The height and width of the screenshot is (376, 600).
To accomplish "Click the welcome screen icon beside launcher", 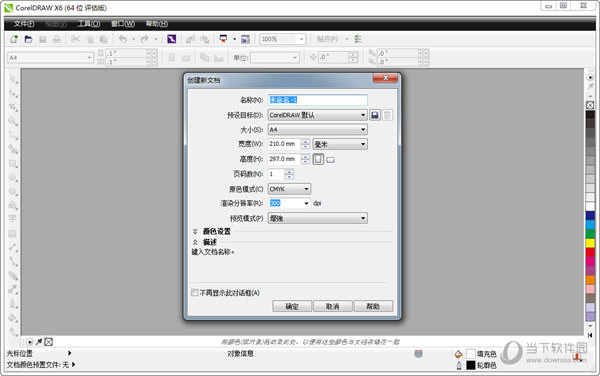I will (x=245, y=39).
